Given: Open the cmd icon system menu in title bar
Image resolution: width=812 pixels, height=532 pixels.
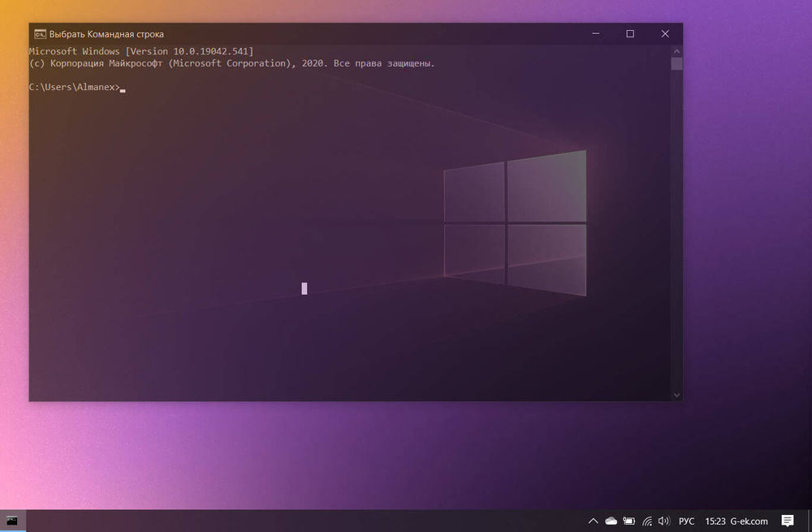Looking at the screenshot, I should pyautogui.click(x=39, y=34).
